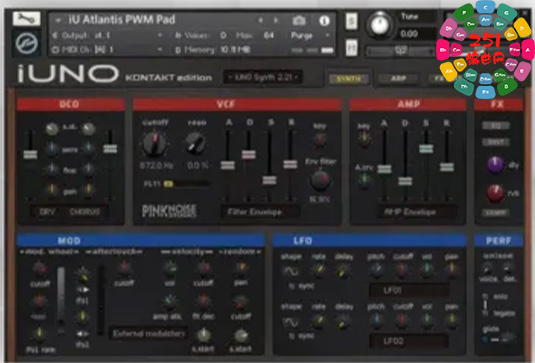The height and width of the screenshot is (363, 535).
Task: Open the wrench instrument edit icon
Action: (x=26, y=19)
